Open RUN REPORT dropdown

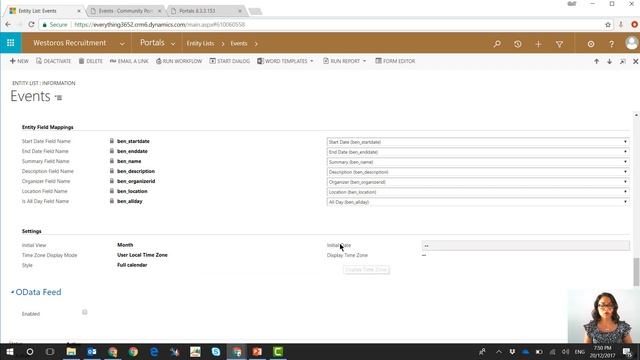tap(345, 61)
